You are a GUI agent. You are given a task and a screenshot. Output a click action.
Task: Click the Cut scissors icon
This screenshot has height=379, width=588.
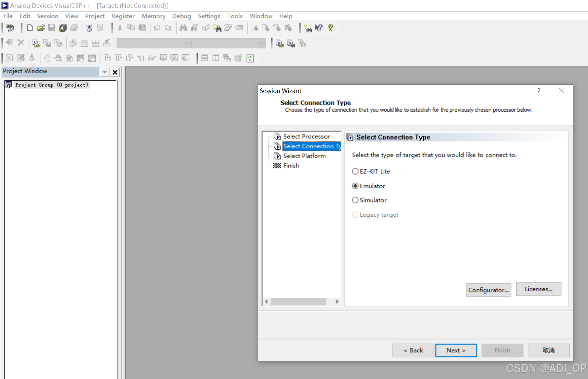tap(120, 28)
